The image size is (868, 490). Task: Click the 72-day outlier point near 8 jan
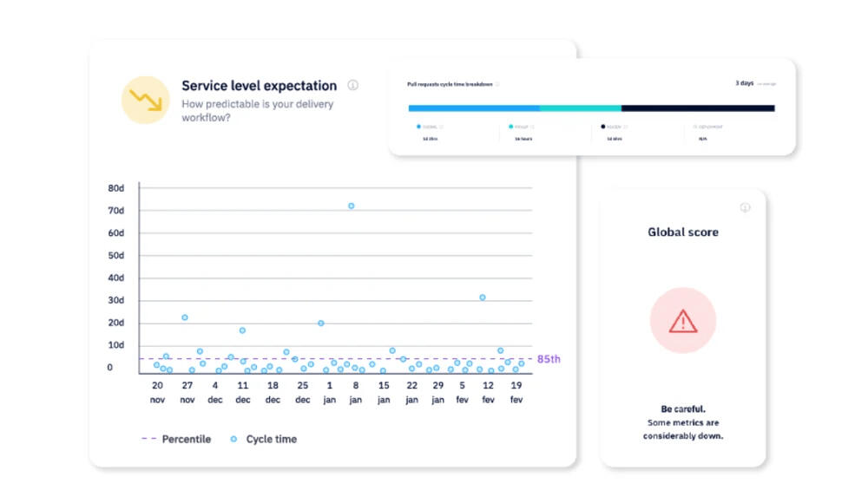[351, 206]
